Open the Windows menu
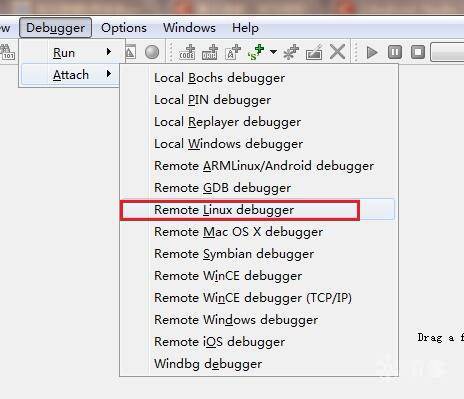 coord(189,28)
